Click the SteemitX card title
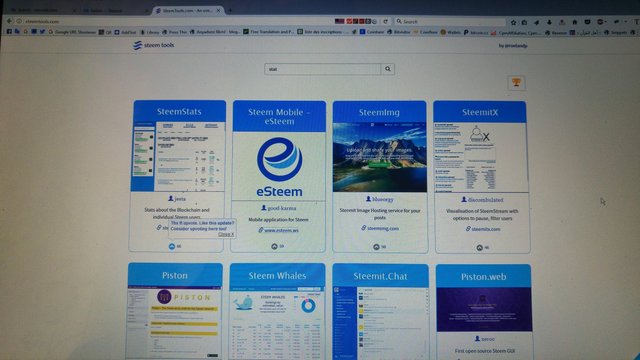Viewport: 640px width, 360px height. tap(480, 112)
